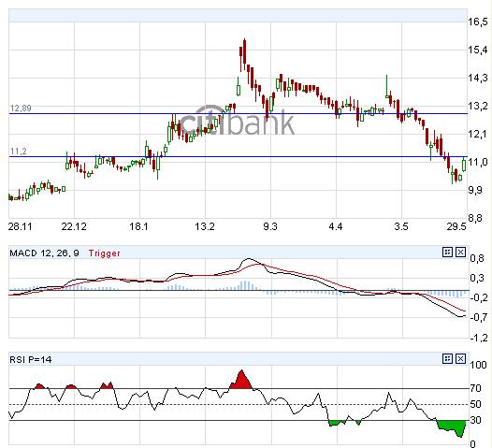492x448 pixels.
Task: Click the MACD 12, 26, 9 label
Action: [44, 253]
